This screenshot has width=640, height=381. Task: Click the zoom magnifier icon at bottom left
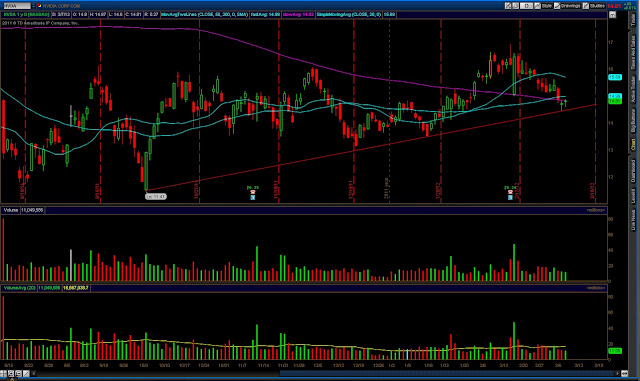(x=11, y=373)
